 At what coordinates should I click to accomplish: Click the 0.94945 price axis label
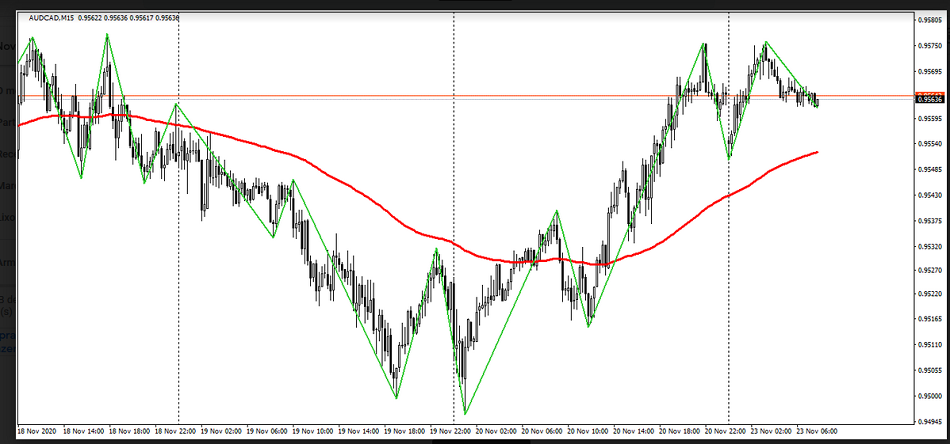(930, 421)
